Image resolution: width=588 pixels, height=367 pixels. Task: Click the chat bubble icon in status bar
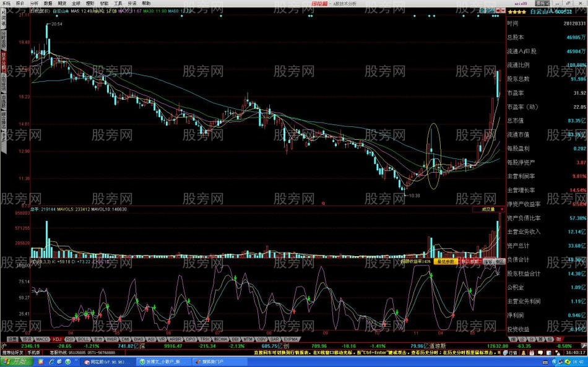point(540,353)
